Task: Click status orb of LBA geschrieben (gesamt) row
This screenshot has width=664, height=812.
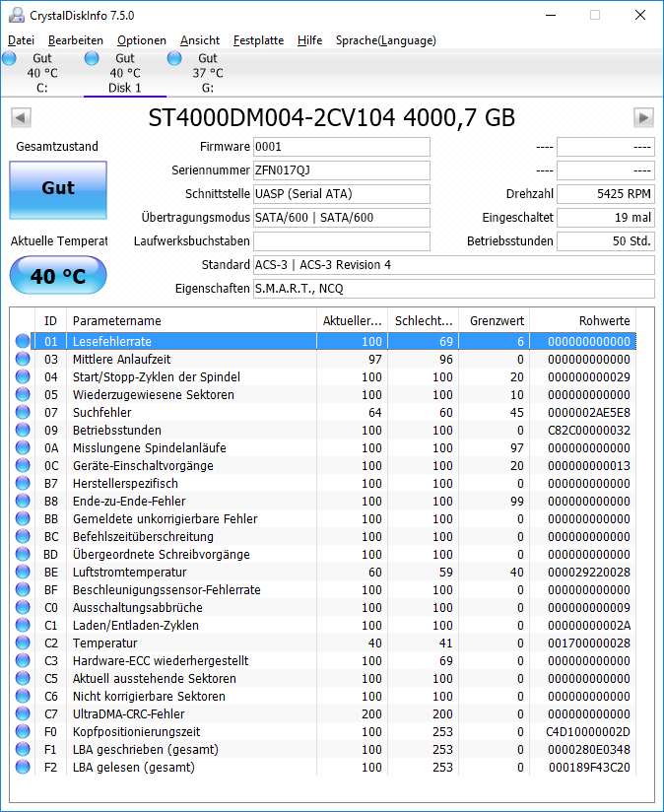Action: pos(23,749)
